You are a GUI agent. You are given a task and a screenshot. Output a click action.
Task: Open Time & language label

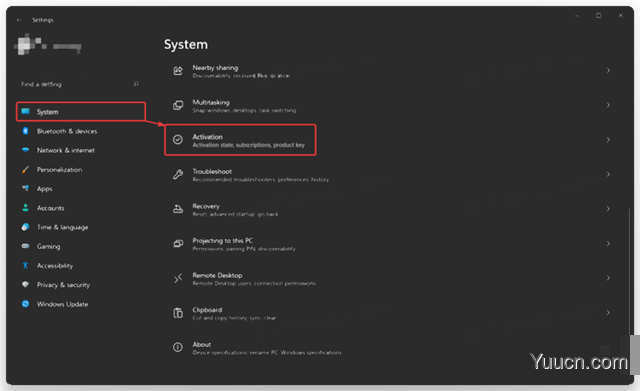pyautogui.click(x=62, y=227)
